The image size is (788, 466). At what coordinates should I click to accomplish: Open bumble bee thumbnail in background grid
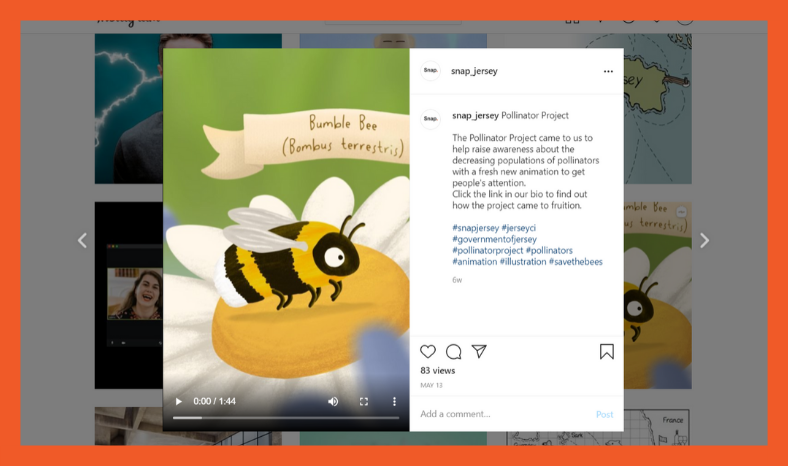coord(658,295)
